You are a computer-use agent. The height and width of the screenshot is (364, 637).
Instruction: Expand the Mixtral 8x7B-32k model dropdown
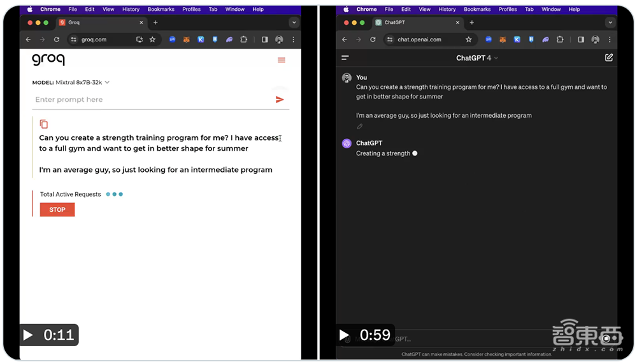click(107, 82)
